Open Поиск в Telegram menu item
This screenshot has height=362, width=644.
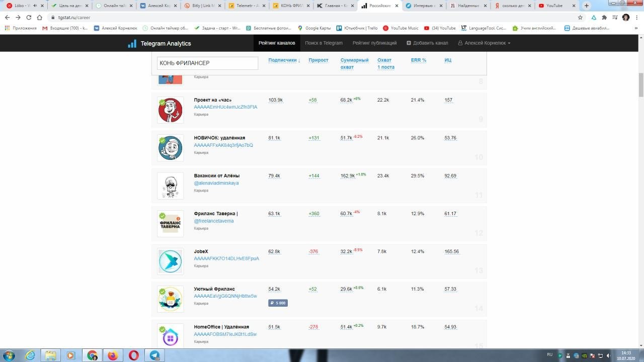point(324,43)
